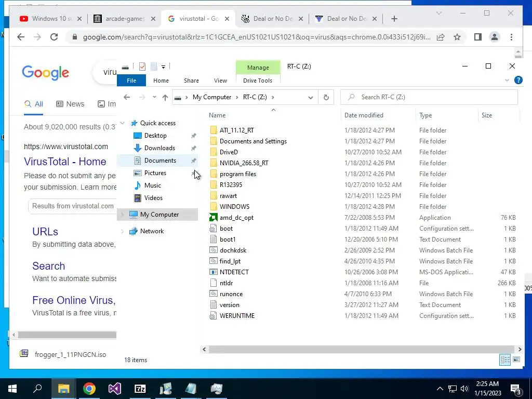Click the Explorer horizontal scrollbar

362,349
